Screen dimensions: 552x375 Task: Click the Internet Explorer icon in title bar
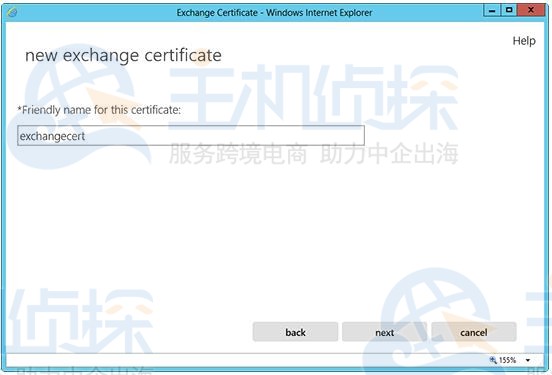click(12, 13)
